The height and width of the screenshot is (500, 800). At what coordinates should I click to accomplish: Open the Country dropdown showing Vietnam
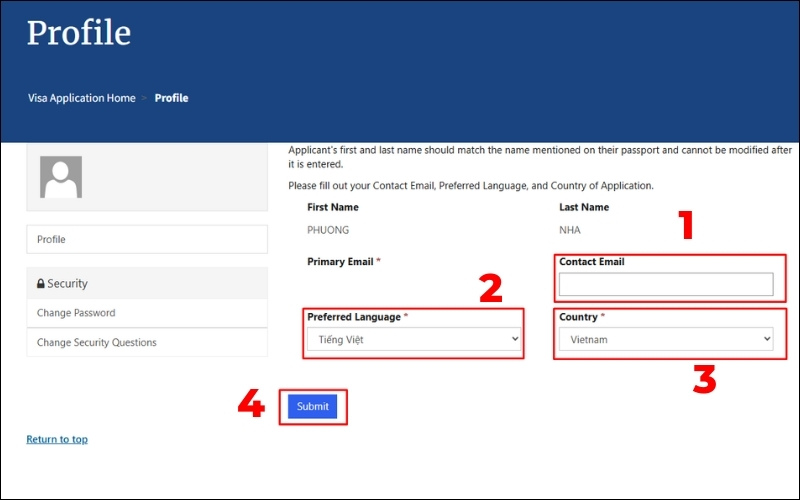point(666,340)
